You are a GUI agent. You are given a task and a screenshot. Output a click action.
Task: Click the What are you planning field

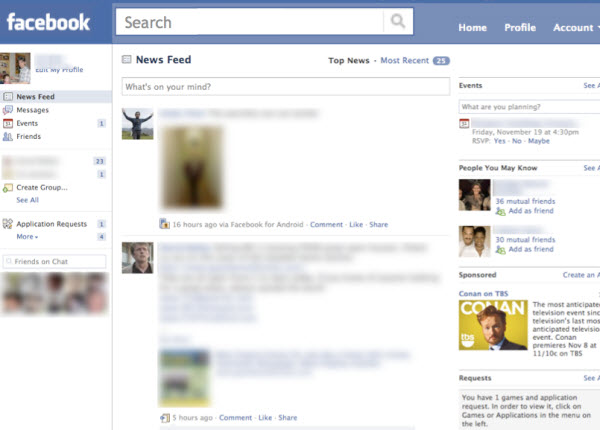[x=529, y=107]
